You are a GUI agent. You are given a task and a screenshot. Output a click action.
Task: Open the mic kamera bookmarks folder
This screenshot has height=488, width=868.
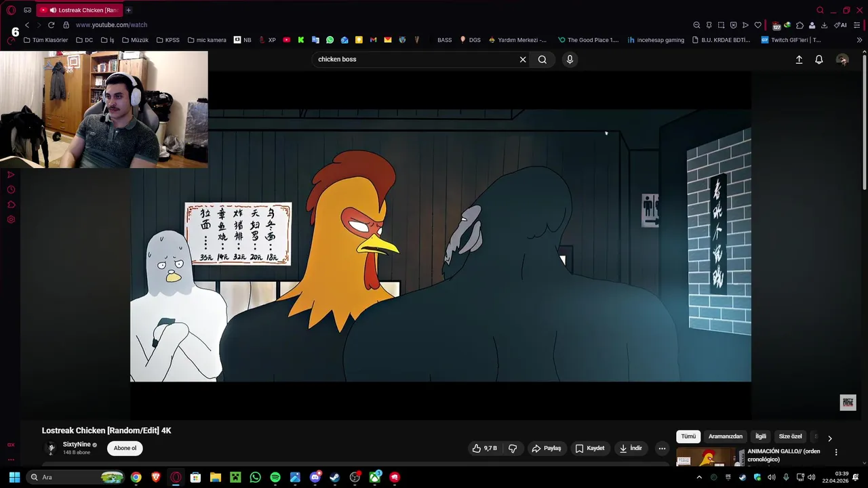pos(207,40)
